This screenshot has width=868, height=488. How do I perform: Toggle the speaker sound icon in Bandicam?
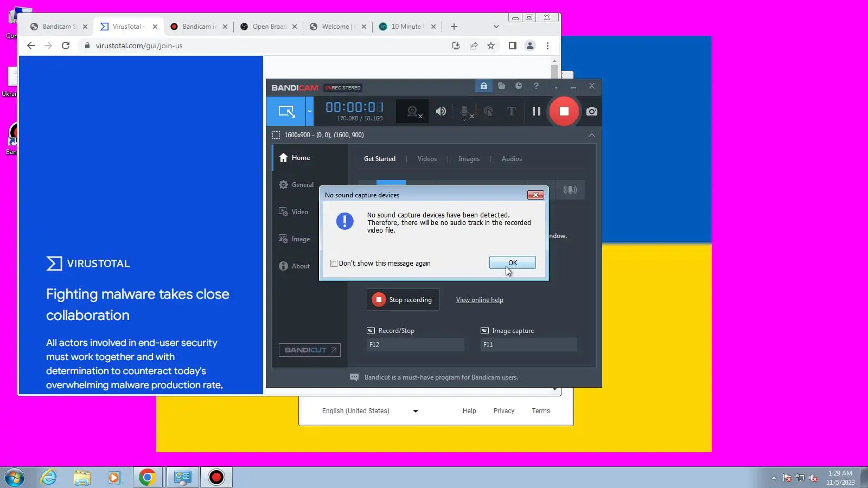pyautogui.click(x=441, y=111)
